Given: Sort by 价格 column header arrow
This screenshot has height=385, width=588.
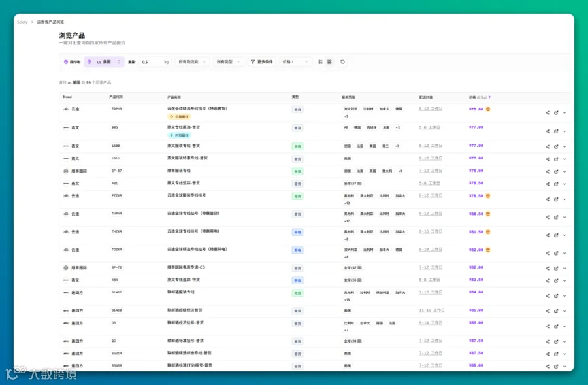Looking at the screenshot, I should (x=490, y=97).
